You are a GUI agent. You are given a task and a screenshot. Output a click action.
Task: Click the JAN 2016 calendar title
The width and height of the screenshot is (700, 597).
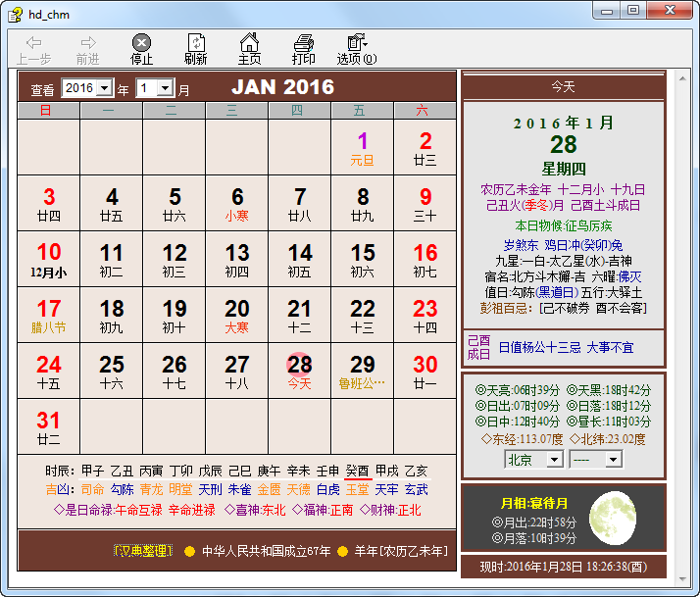(x=282, y=87)
